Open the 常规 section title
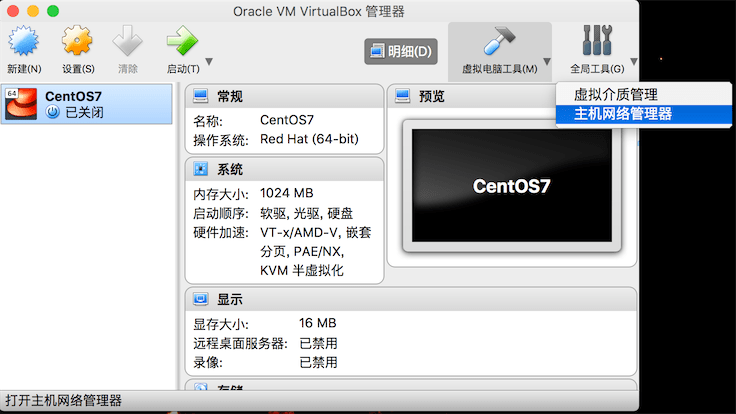Screen dimensions: 736x414 (x=230, y=97)
